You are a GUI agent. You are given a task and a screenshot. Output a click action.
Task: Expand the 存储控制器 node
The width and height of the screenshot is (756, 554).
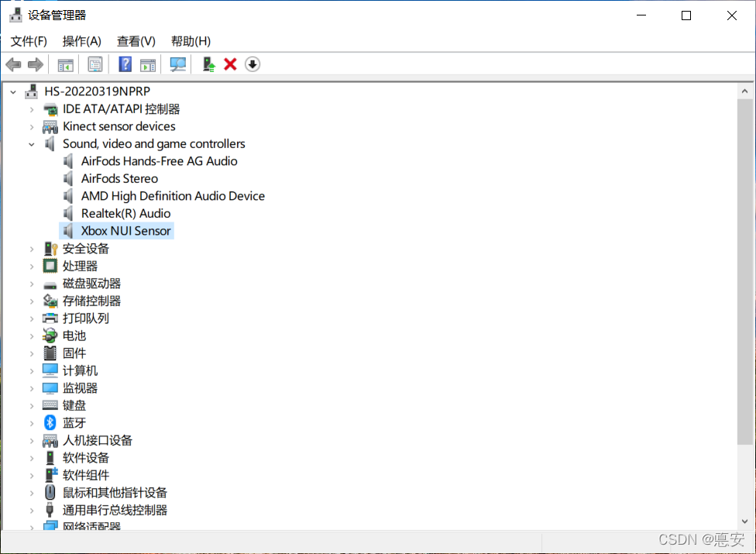(x=32, y=301)
